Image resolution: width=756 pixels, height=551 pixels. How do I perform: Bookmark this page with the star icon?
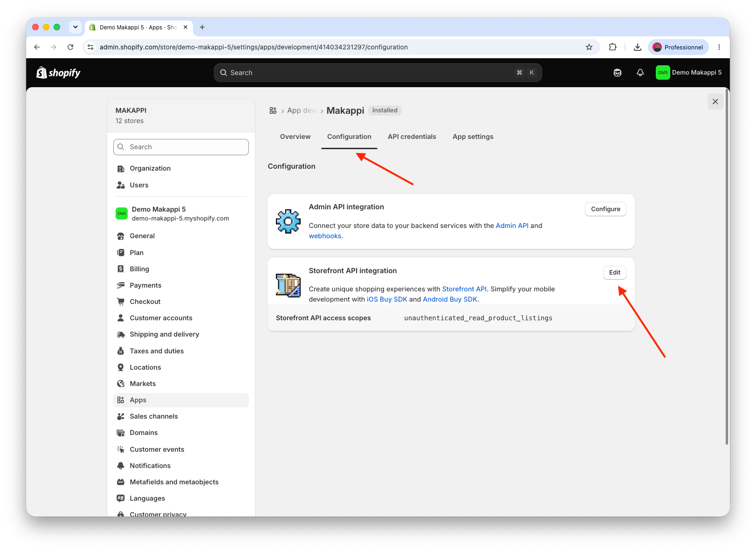[x=589, y=47]
